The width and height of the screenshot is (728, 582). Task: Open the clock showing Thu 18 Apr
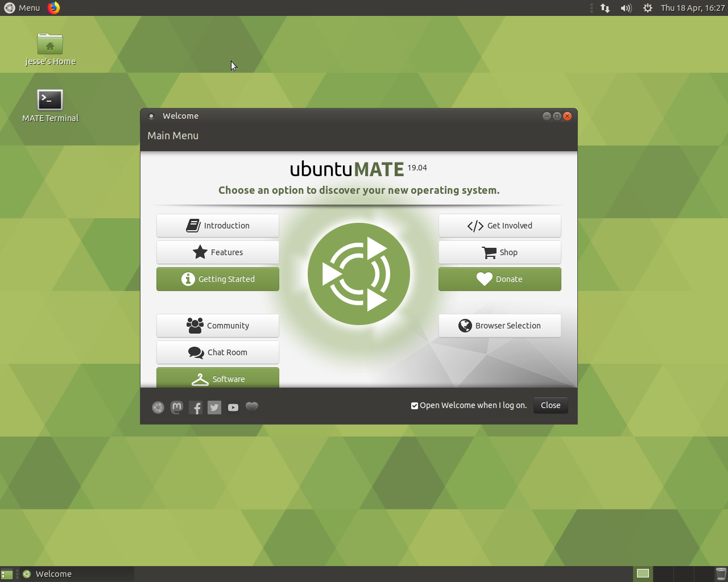(693, 8)
